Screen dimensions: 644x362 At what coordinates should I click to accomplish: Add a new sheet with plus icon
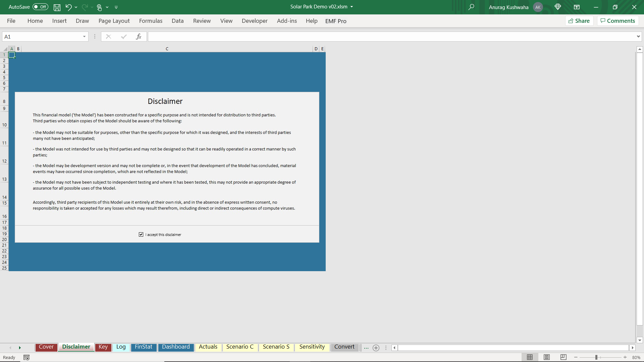376,348
